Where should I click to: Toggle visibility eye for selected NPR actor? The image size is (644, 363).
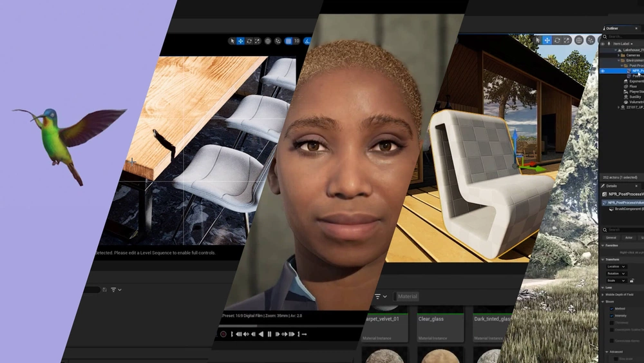pos(603,71)
